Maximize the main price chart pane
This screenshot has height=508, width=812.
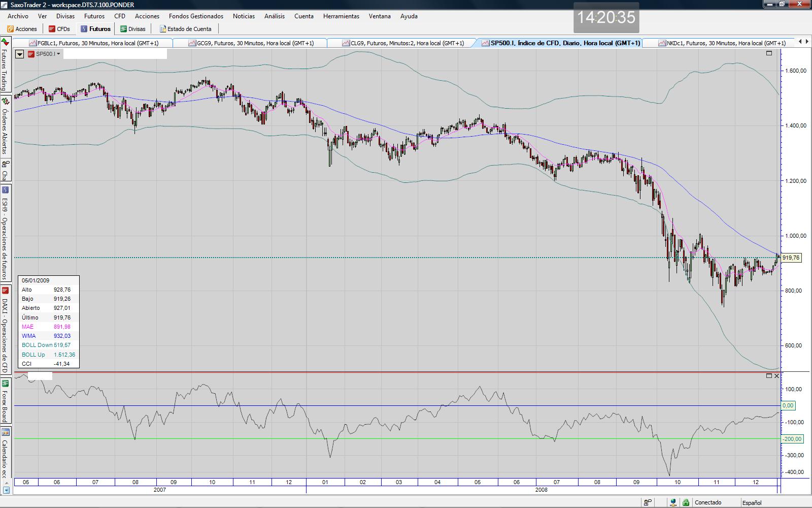tap(769, 53)
